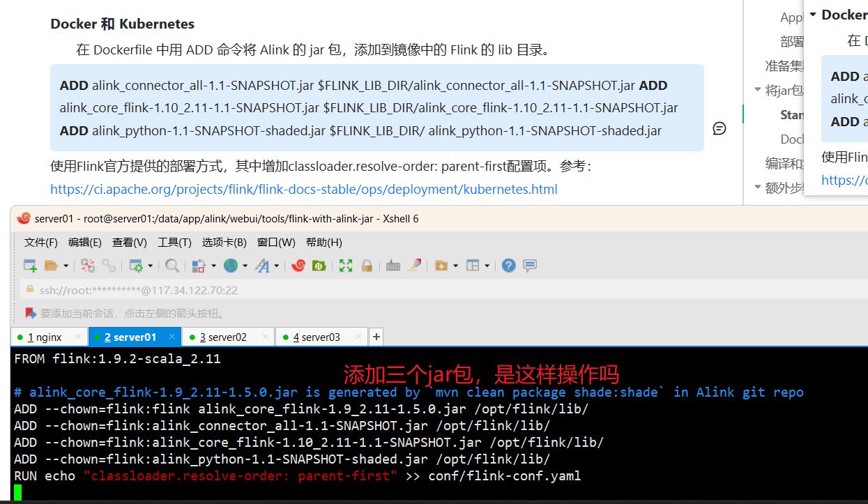Click terminal line adding alink_python-1.1-SNAPSHOT-shaded.jar

tap(282, 459)
